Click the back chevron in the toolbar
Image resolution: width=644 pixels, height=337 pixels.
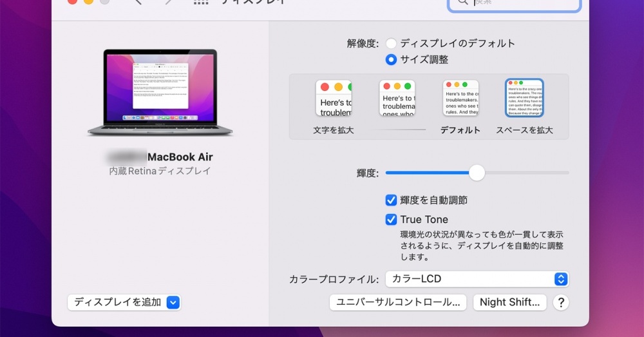point(138,2)
